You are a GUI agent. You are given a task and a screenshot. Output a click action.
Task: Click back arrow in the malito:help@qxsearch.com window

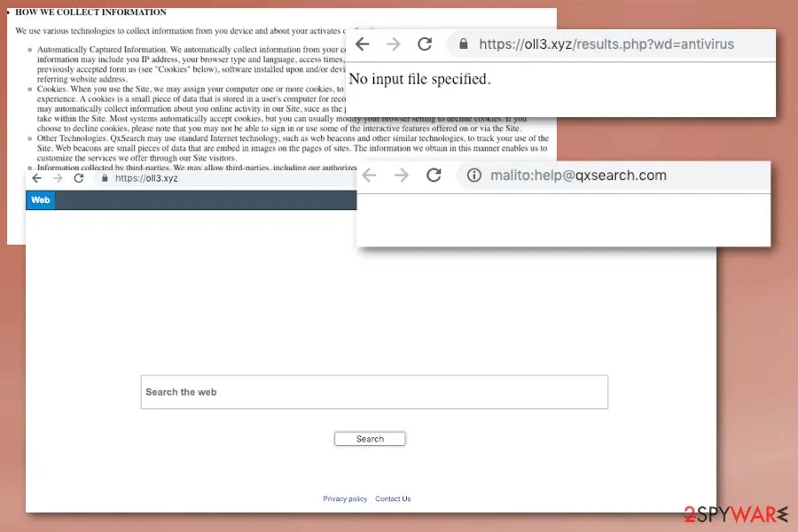[x=370, y=176]
